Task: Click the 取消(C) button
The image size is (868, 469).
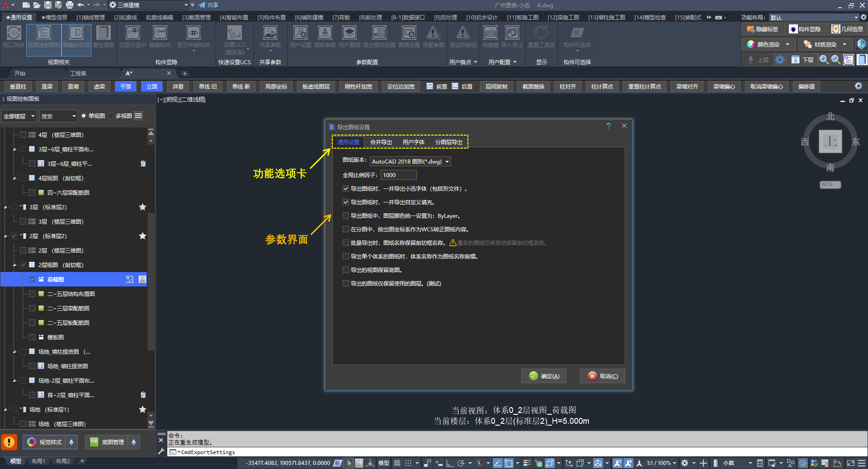Action: [x=603, y=376]
